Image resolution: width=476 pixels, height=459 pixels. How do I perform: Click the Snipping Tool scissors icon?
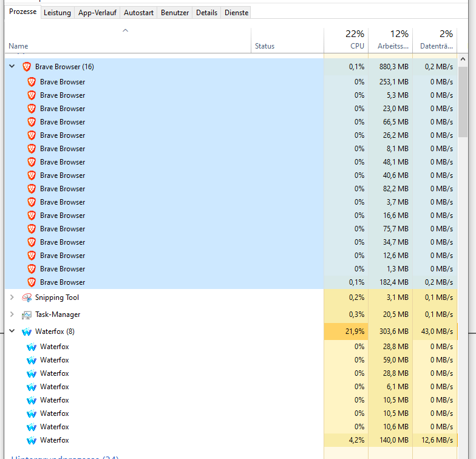(27, 297)
